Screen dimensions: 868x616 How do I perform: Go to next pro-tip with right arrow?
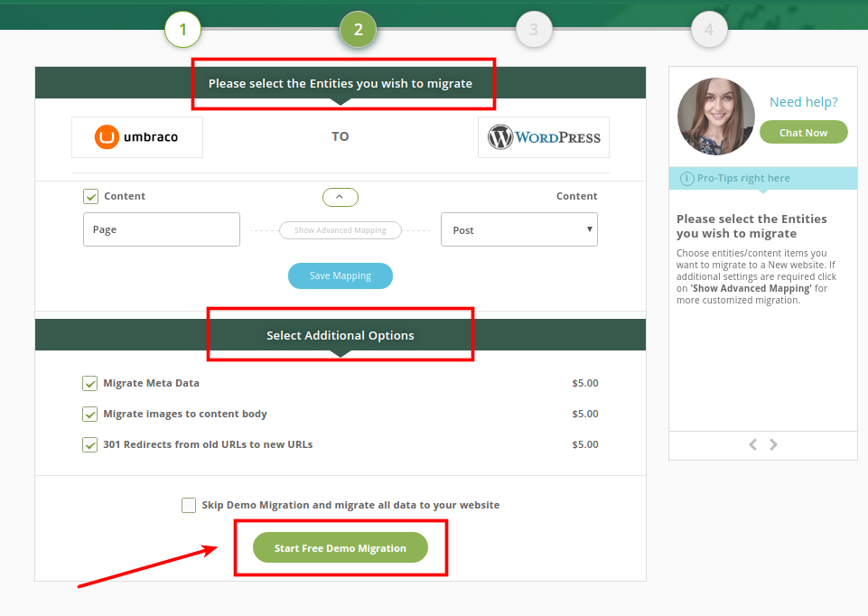pyautogui.click(x=773, y=444)
